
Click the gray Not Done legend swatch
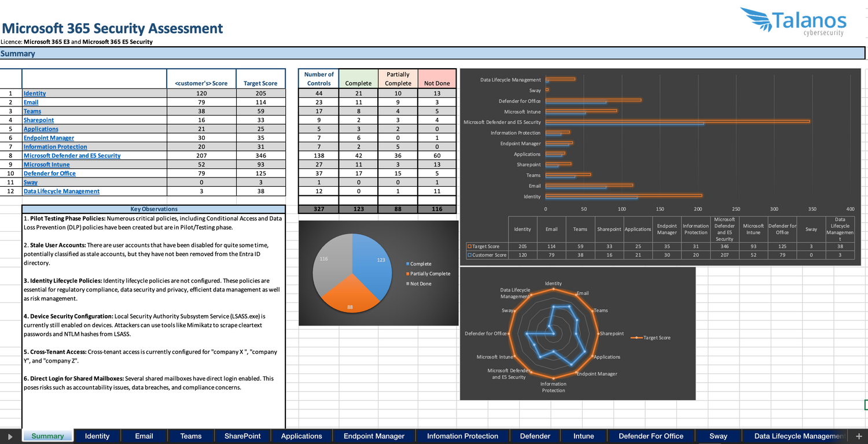pos(407,283)
